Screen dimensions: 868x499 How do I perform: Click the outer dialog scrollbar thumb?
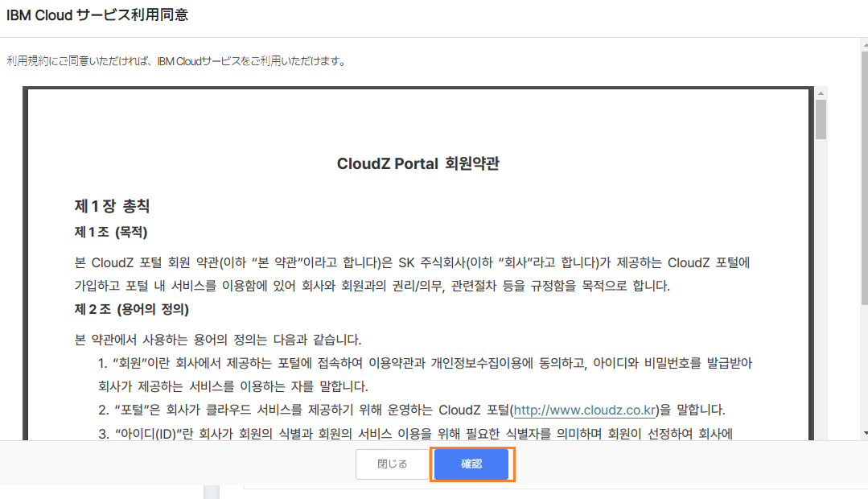[865, 177]
